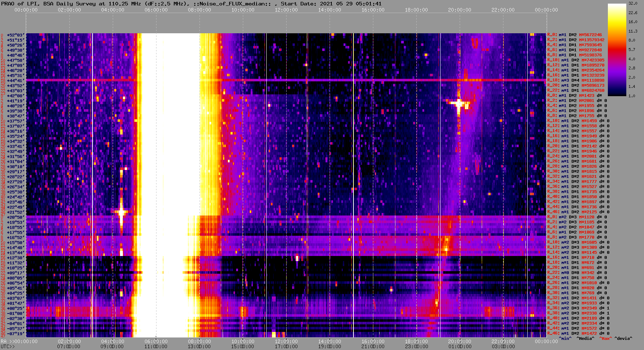The width and height of the screenshot is (644, 350).
Task: Click the +29°17' declination label
Action: [x=16, y=172]
